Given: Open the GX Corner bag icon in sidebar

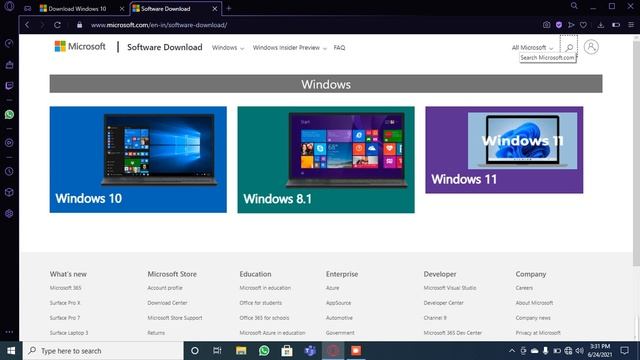Looking at the screenshot, I should point(9,64).
